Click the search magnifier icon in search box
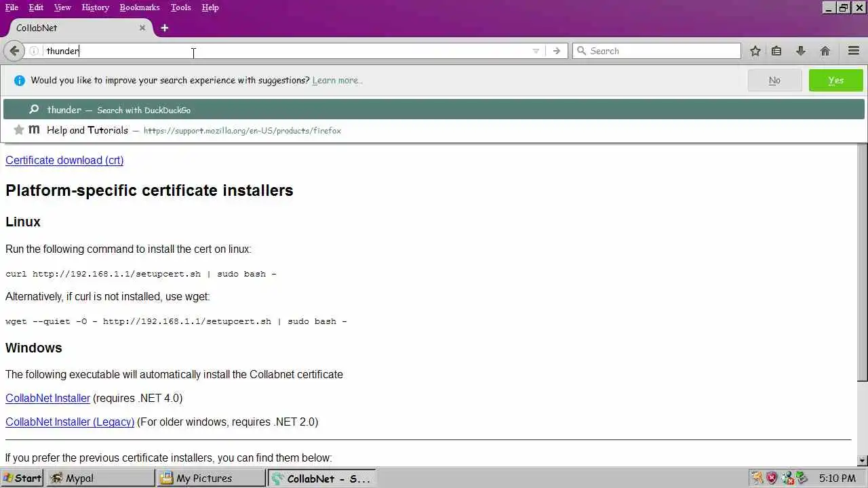Image resolution: width=868 pixels, height=488 pixels. [581, 51]
